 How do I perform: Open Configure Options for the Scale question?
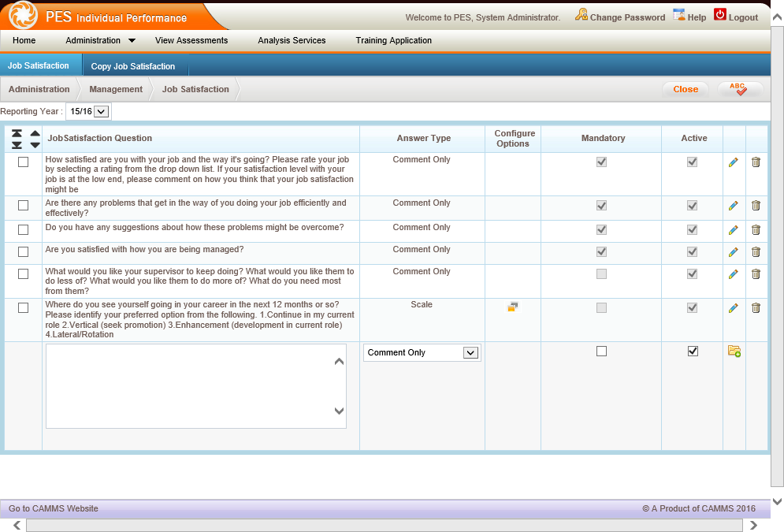click(x=512, y=307)
